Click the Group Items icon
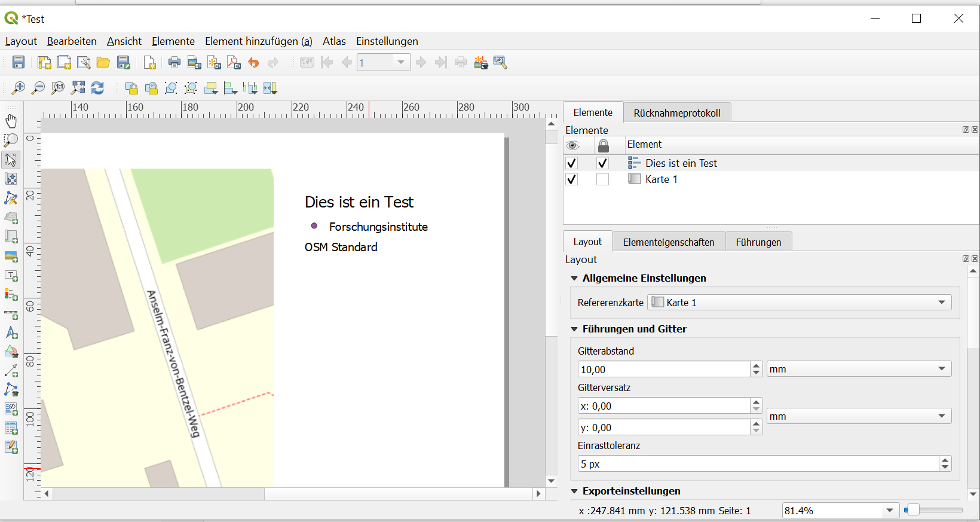980x522 pixels. coord(171,88)
